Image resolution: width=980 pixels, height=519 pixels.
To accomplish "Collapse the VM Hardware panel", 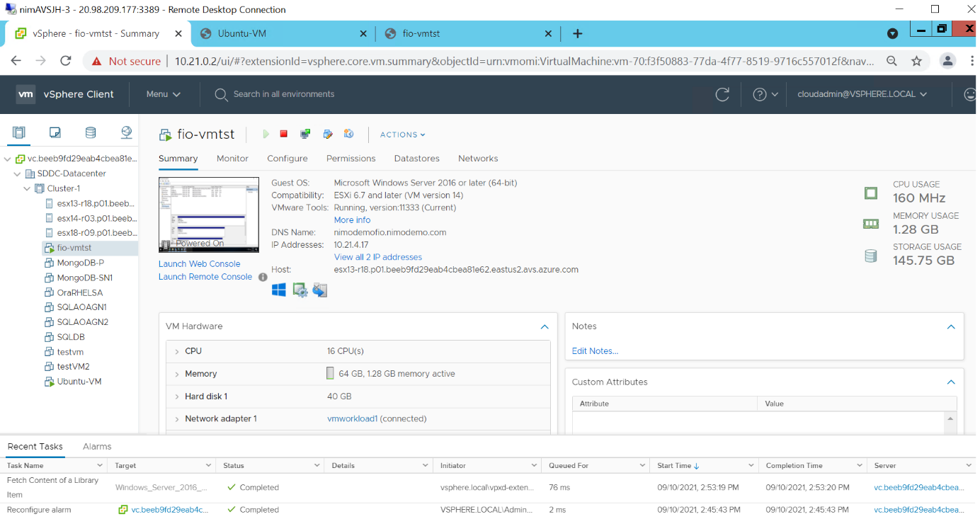I will tap(545, 326).
